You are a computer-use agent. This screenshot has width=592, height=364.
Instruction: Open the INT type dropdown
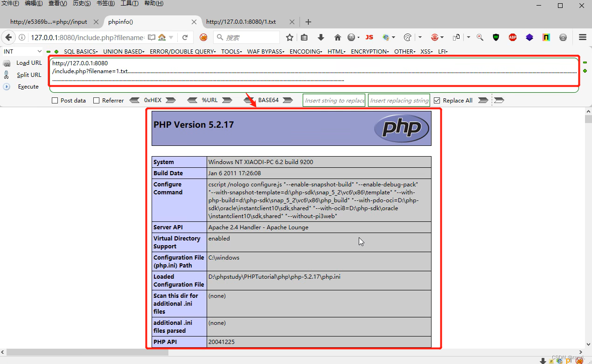coord(22,51)
